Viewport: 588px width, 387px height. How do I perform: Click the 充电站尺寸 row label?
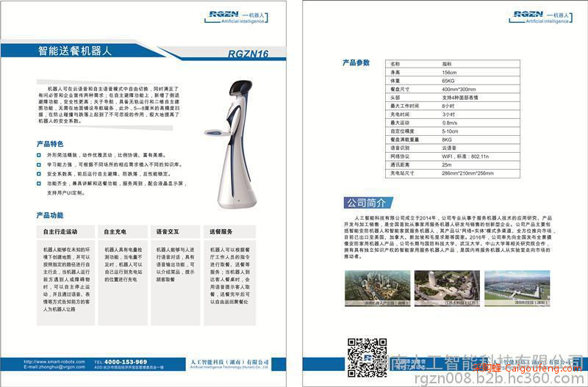pyautogui.click(x=402, y=173)
